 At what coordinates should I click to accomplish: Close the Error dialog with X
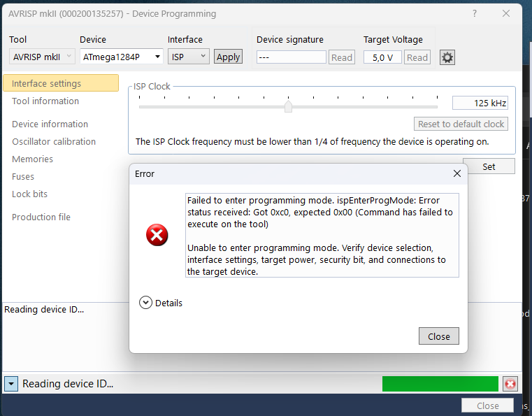pos(457,173)
